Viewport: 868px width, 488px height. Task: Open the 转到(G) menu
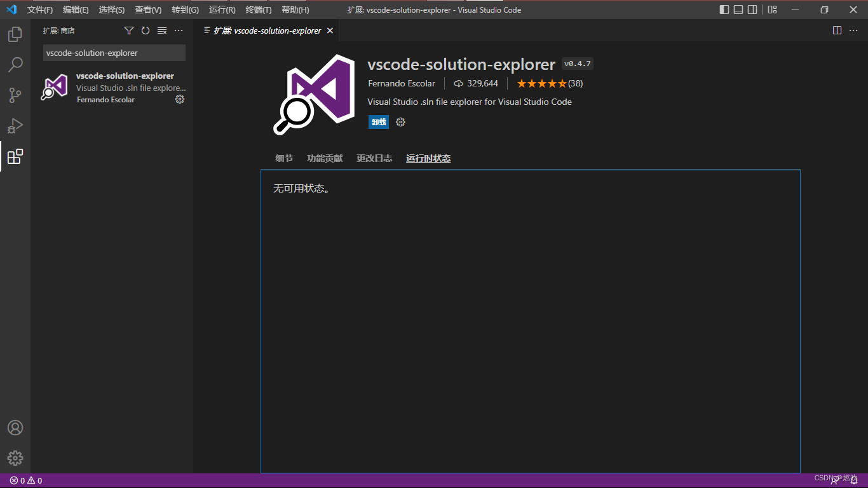coord(185,10)
